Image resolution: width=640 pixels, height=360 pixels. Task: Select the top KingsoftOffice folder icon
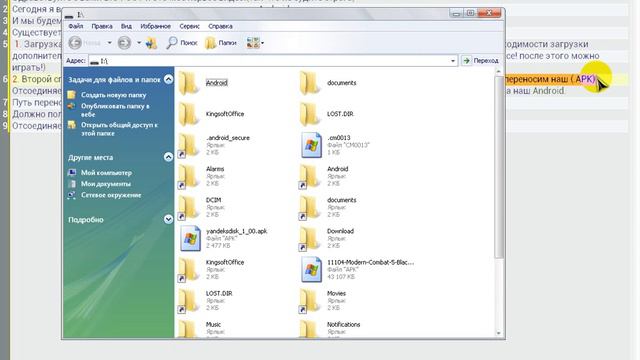click(x=189, y=114)
